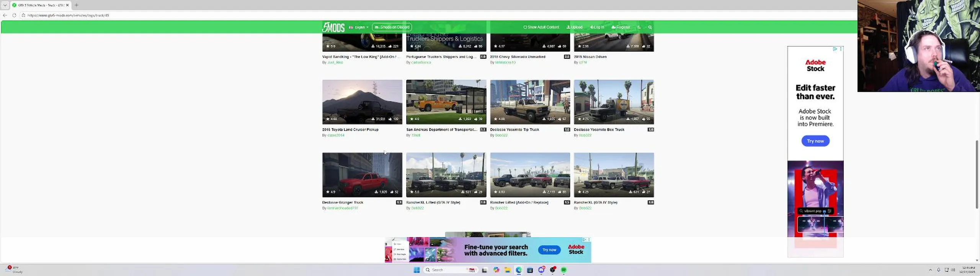This screenshot has height=276, width=980.
Task: Open 2015 Nissan Ddsen title link
Action: 590,57
